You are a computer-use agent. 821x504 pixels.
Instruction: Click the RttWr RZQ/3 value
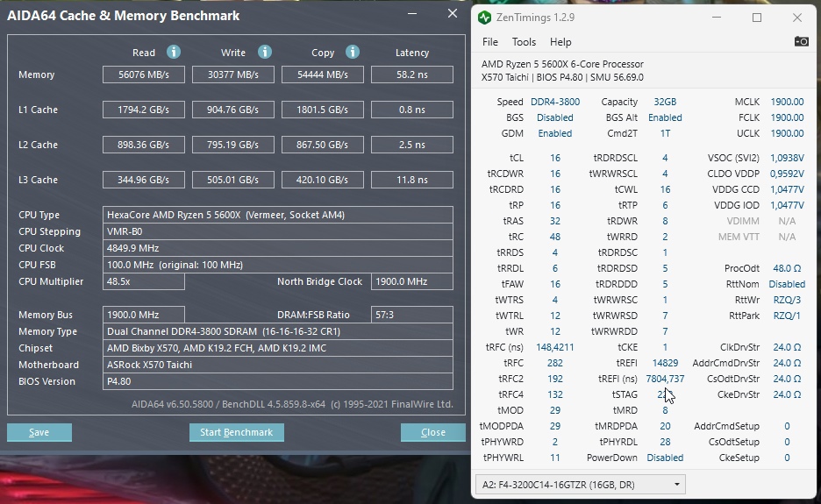tap(787, 300)
